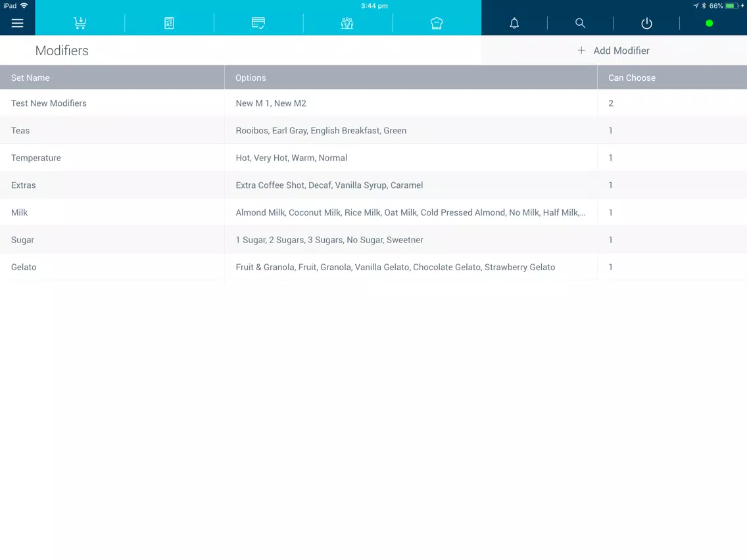
Task: Open the shopping cart sales screen
Action: point(80,23)
